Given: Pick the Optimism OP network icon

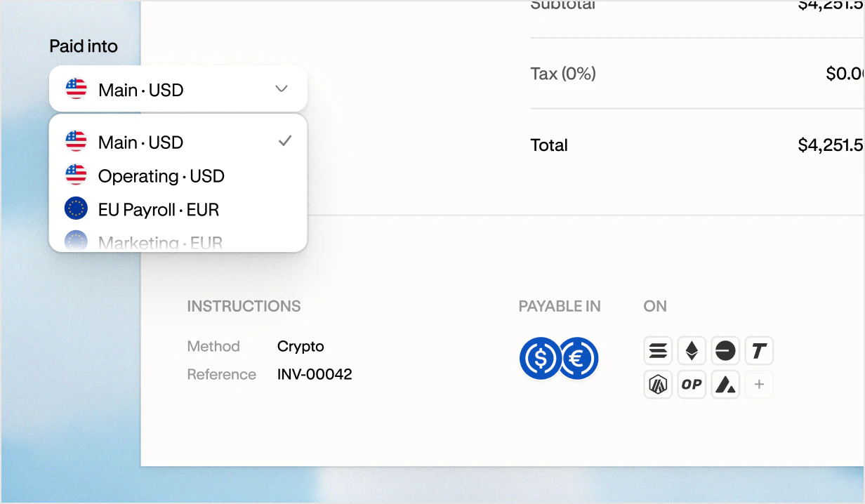Looking at the screenshot, I should (692, 384).
